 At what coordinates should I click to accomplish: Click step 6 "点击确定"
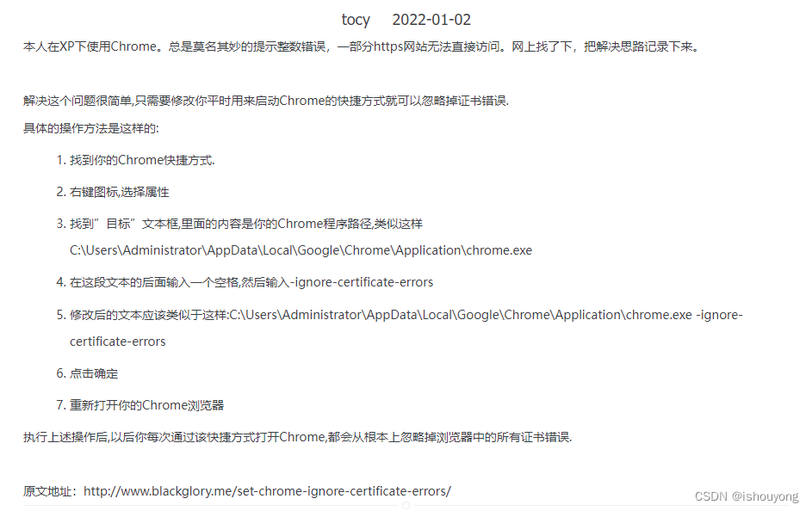(94, 373)
